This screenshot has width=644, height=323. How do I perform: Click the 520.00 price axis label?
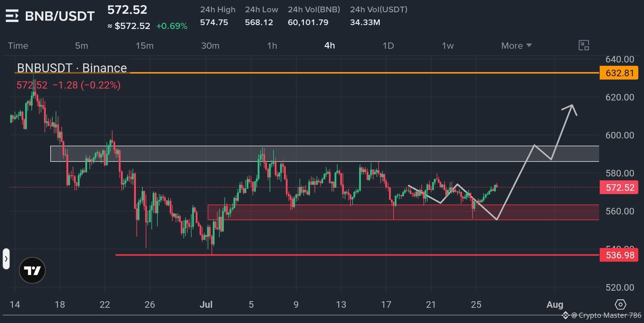tap(620, 287)
